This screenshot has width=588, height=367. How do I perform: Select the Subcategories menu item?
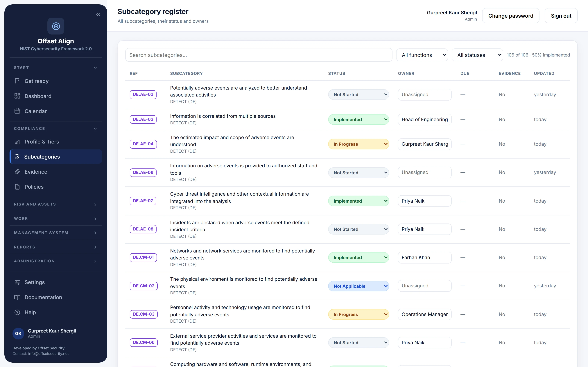point(56,157)
